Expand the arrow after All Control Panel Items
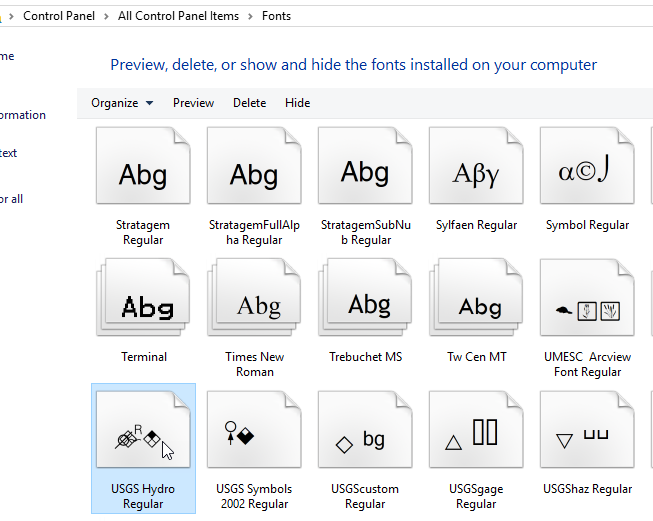Viewport: 653px width, 521px height. click(250, 16)
